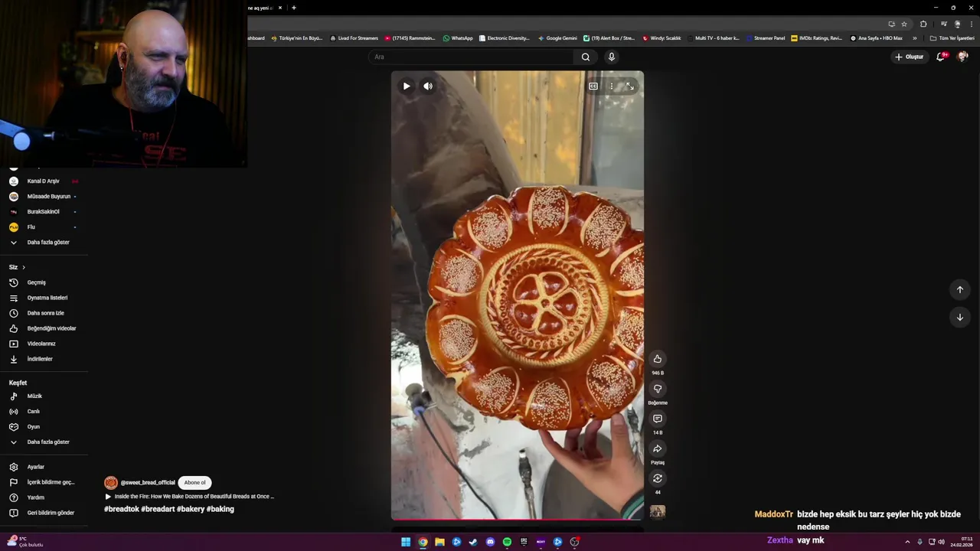Screen dimensions: 980x551
Task: Open the Google Gemini bookmark
Action: tap(557, 38)
